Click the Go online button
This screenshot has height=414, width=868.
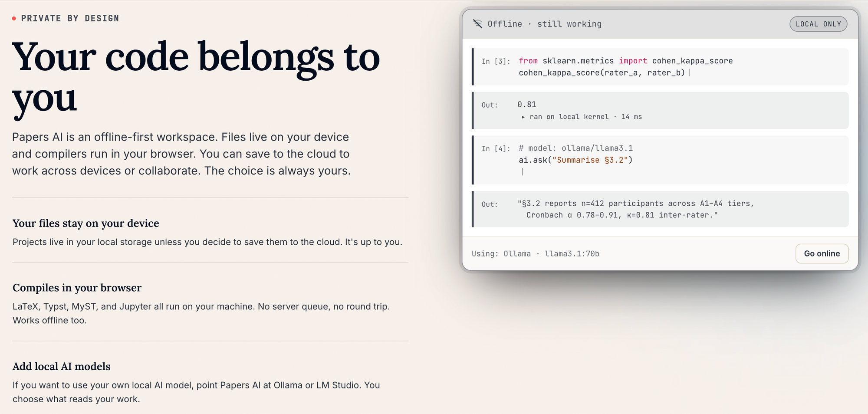[822, 253]
